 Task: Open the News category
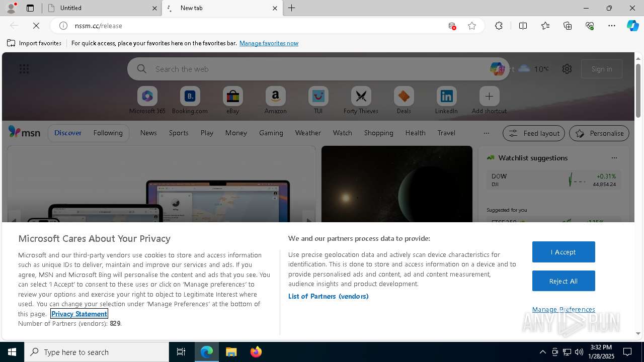pos(148,133)
